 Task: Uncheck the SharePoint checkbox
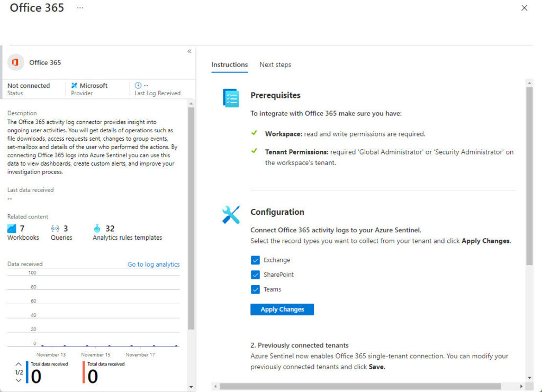coord(255,275)
